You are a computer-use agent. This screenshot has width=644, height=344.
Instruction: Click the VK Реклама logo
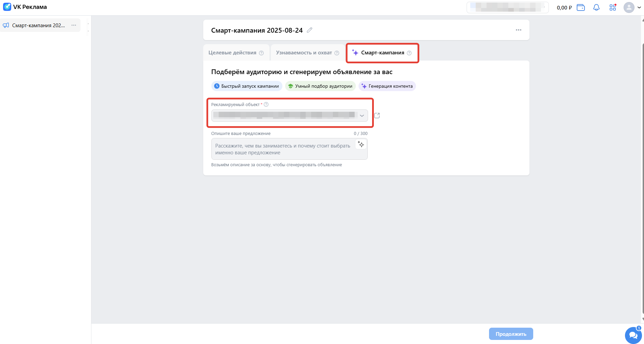25,7
